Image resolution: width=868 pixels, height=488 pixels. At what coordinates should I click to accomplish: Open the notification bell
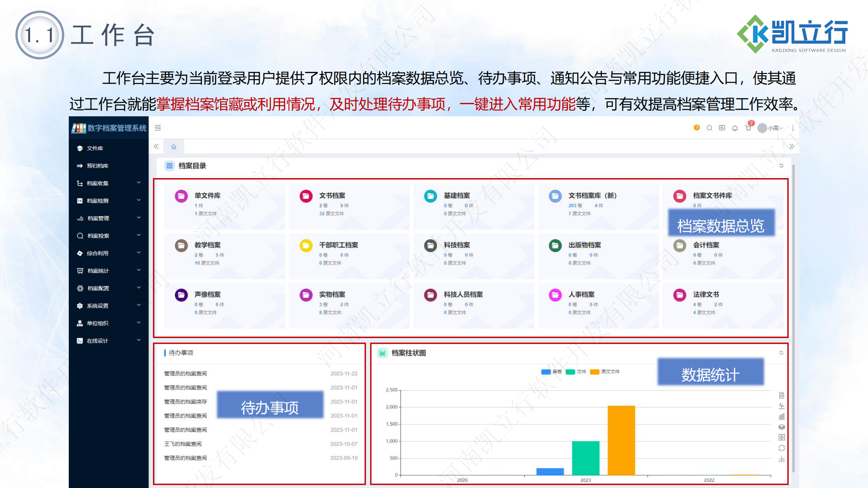tap(735, 128)
